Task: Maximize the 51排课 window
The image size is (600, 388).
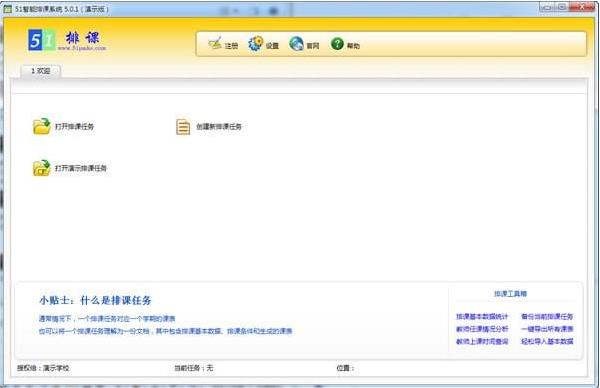Action: [562, 7]
